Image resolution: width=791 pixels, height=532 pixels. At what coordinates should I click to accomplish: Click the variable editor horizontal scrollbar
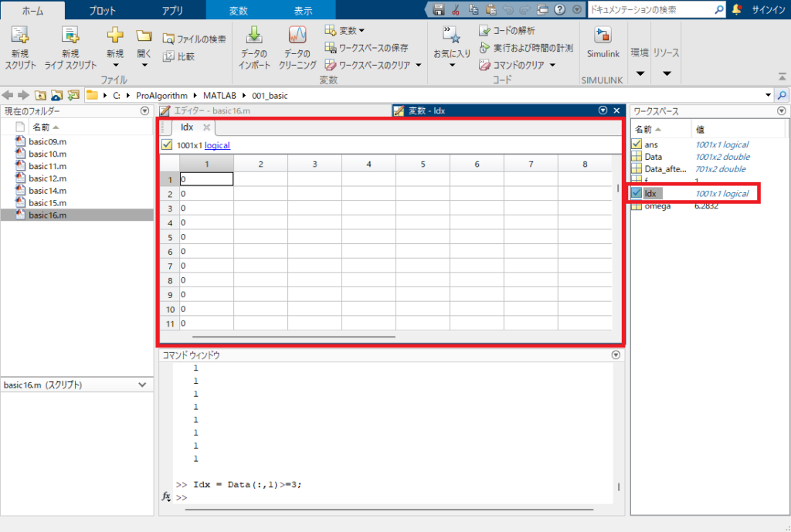294,337
